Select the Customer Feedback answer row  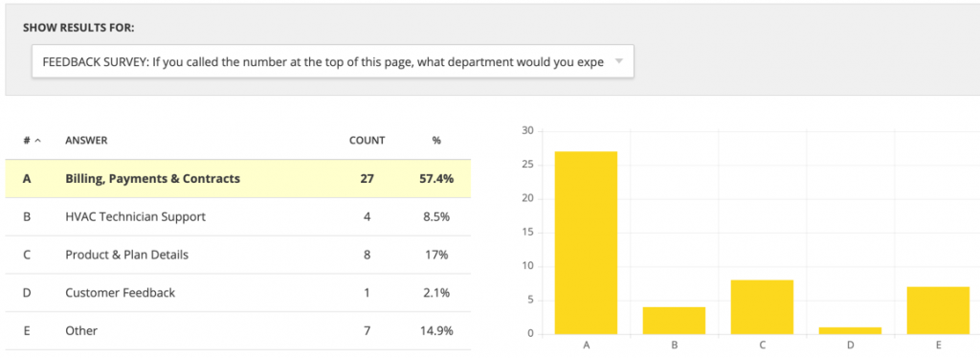[x=238, y=292]
